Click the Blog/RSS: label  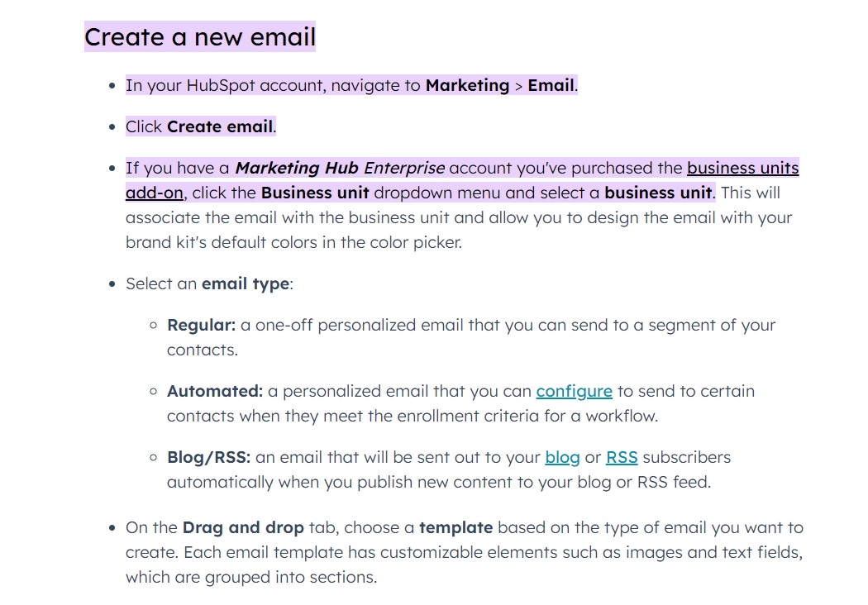[208, 457]
